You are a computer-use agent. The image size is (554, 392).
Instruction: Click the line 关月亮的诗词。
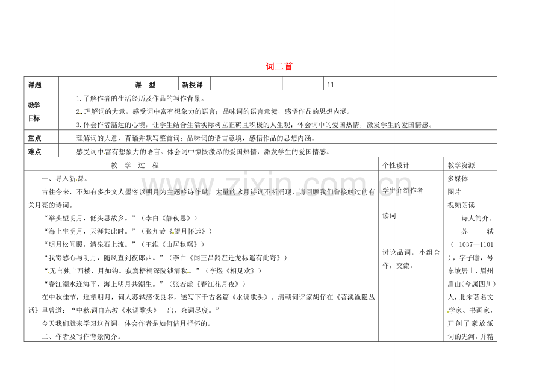tap(51, 205)
